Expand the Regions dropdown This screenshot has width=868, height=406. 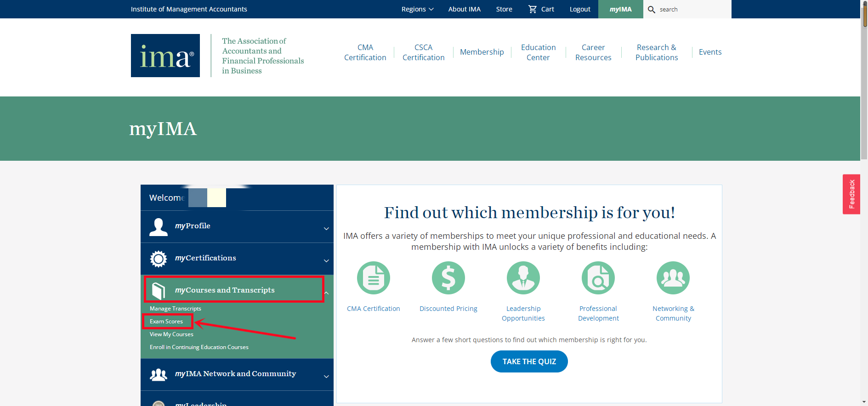pyautogui.click(x=417, y=9)
